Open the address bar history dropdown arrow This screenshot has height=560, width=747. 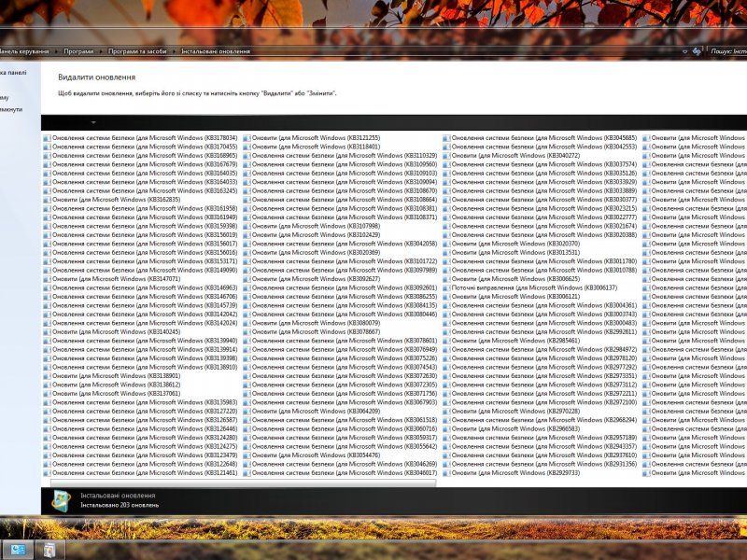click(x=685, y=51)
